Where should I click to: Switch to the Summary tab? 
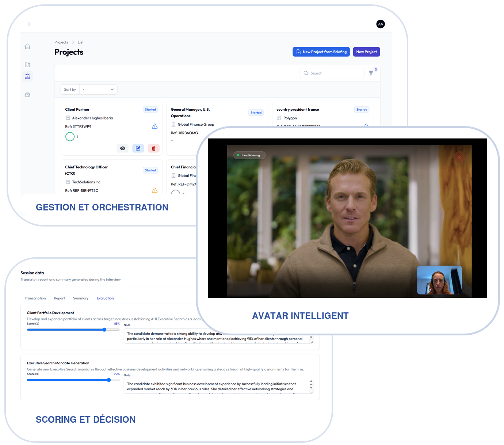81,298
